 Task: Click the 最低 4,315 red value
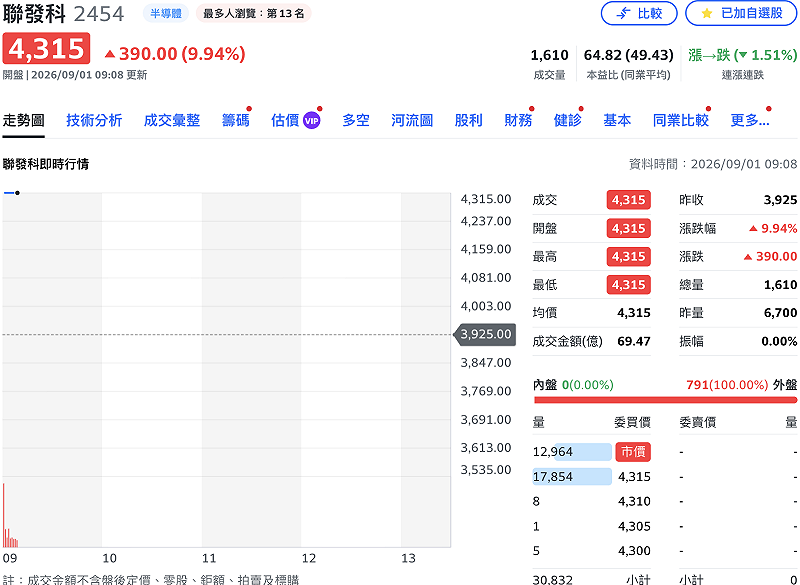click(629, 285)
